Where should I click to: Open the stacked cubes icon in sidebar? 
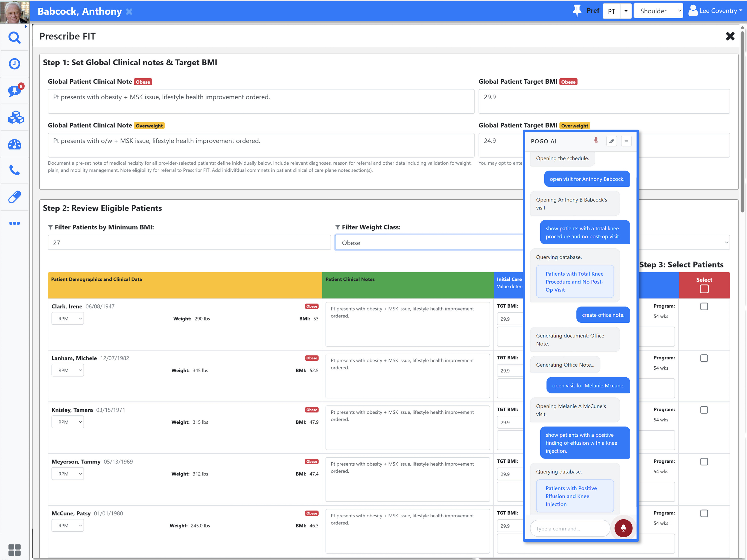pyautogui.click(x=16, y=117)
